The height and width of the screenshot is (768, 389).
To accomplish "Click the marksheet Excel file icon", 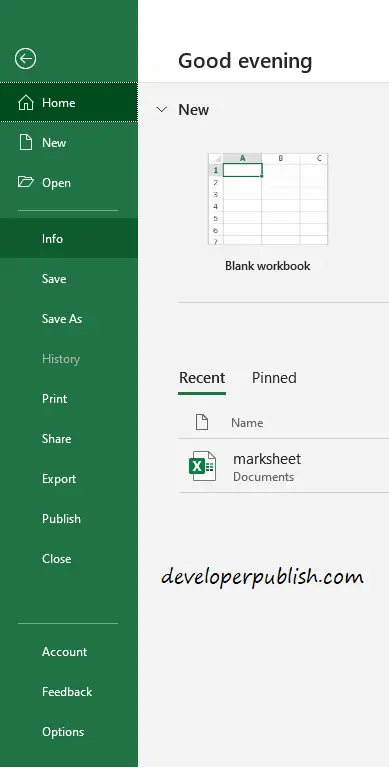I will [x=202, y=466].
